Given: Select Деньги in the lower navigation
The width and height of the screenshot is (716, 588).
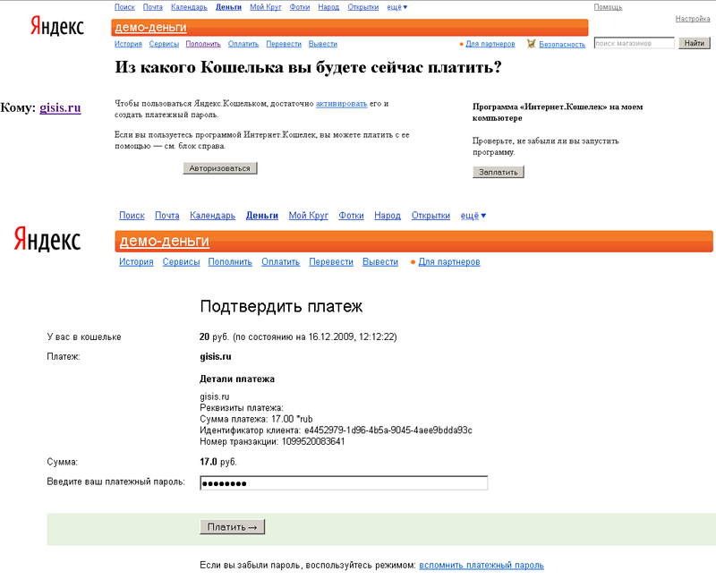Looking at the screenshot, I should [262, 216].
